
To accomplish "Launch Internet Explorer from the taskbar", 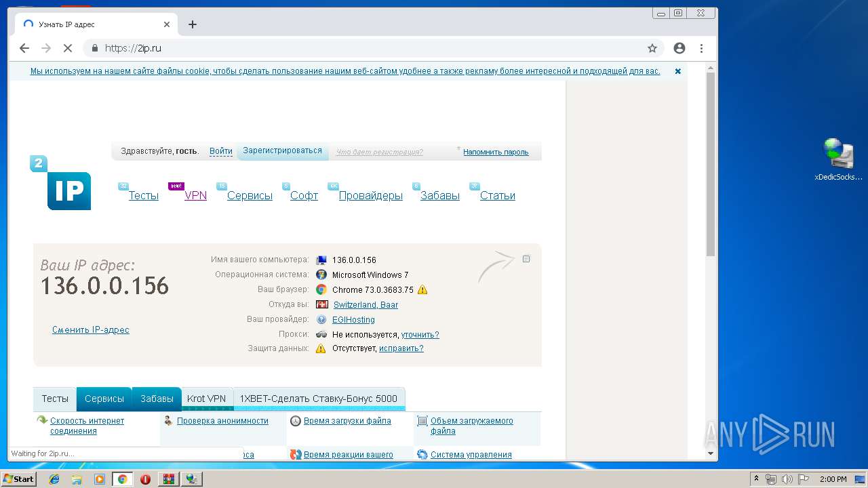I will pyautogui.click(x=54, y=479).
